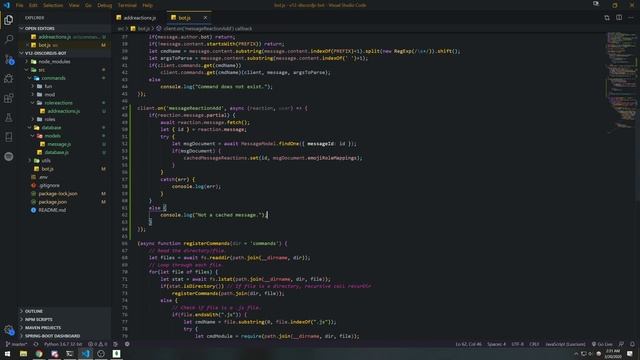Open the notifications bell in status bar
The width and height of the screenshot is (640, 360).
pyautogui.click(x=632, y=344)
